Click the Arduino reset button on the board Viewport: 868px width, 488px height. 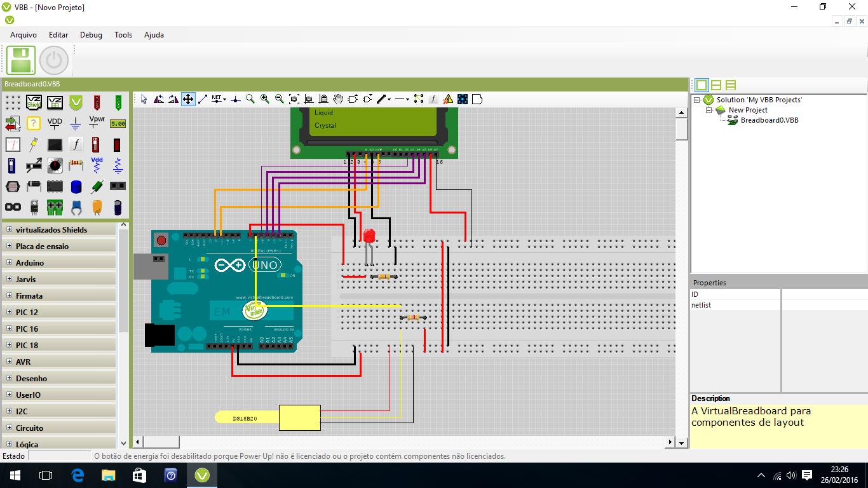[x=161, y=241]
